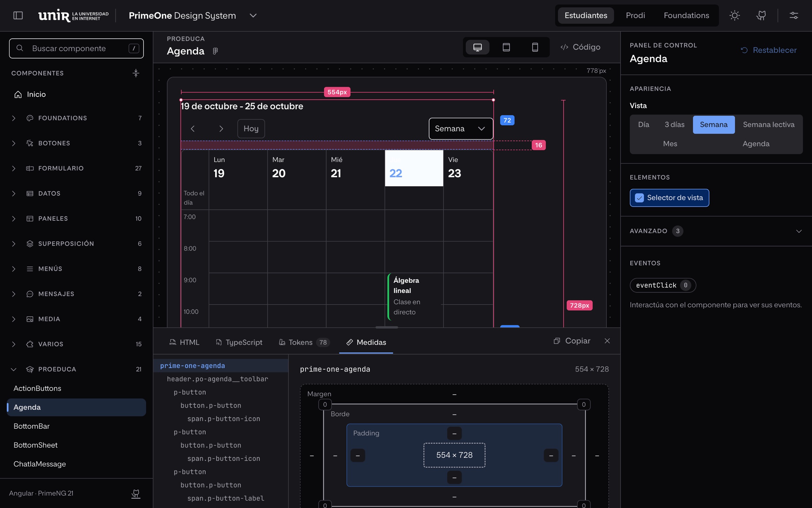This screenshot has height=508, width=812.
Task: Focus Buscar componente search field
Action: (76, 48)
